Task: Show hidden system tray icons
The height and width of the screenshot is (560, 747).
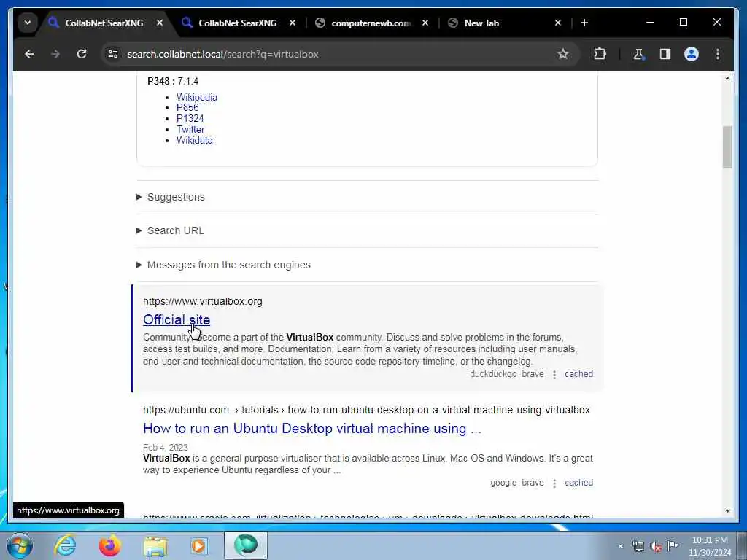Action: pyautogui.click(x=620, y=547)
